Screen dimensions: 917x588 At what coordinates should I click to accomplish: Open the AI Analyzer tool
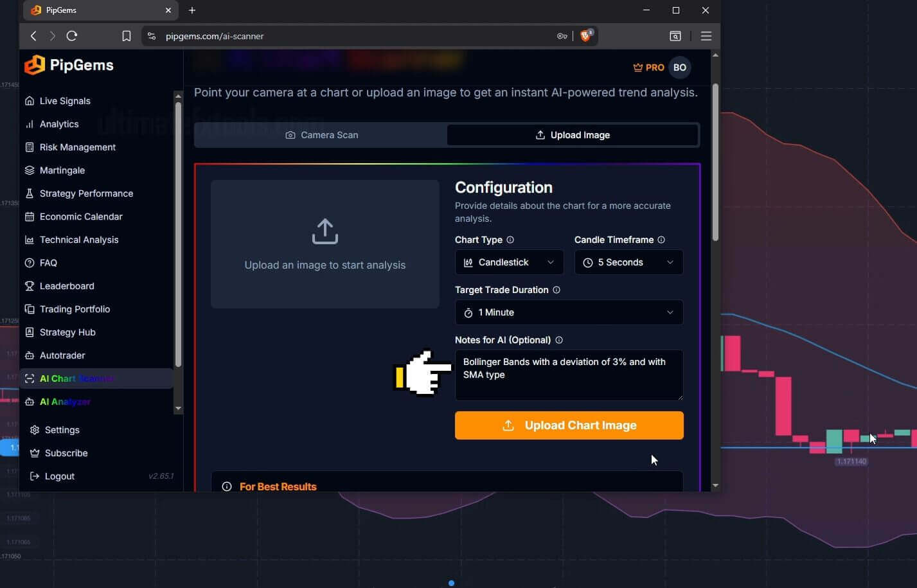tap(66, 402)
